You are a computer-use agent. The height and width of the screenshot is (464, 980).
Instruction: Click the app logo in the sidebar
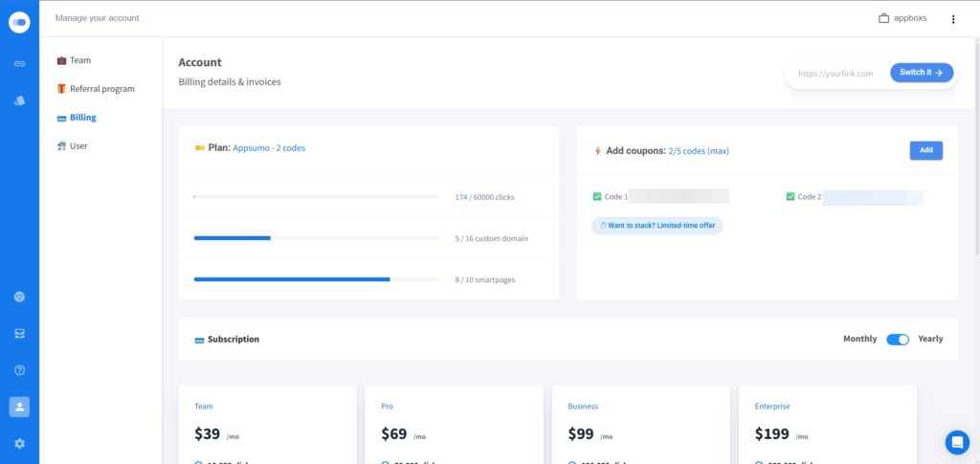pyautogui.click(x=19, y=22)
